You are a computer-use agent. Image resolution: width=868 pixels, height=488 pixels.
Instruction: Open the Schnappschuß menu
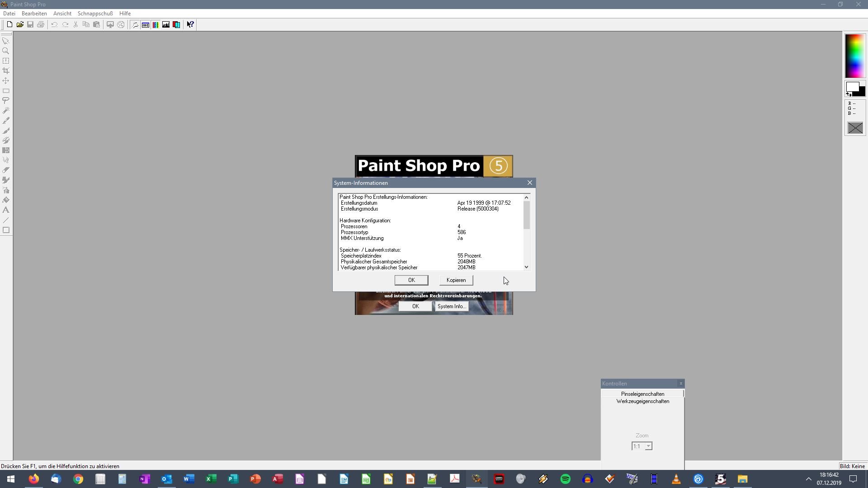pos(95,14)
